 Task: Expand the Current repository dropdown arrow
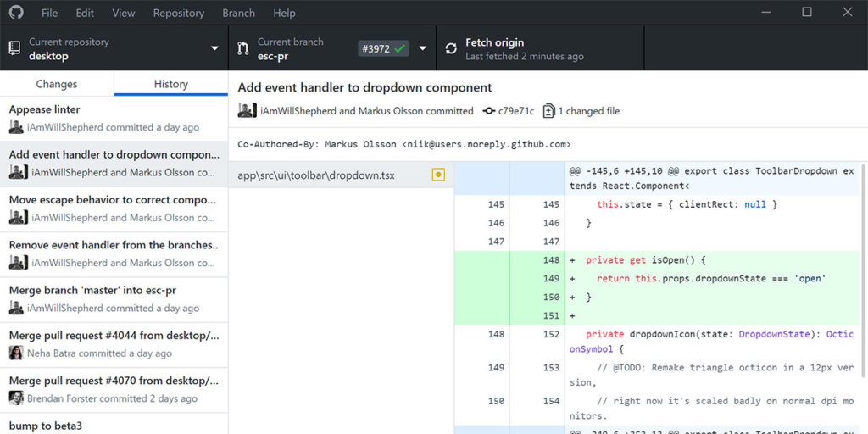(214, 49)
